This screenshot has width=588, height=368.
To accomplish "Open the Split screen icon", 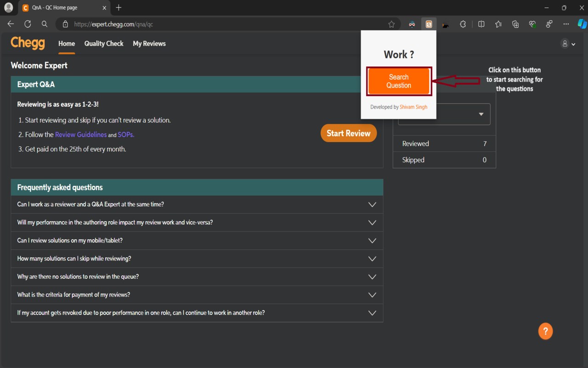I will point(481,24).
